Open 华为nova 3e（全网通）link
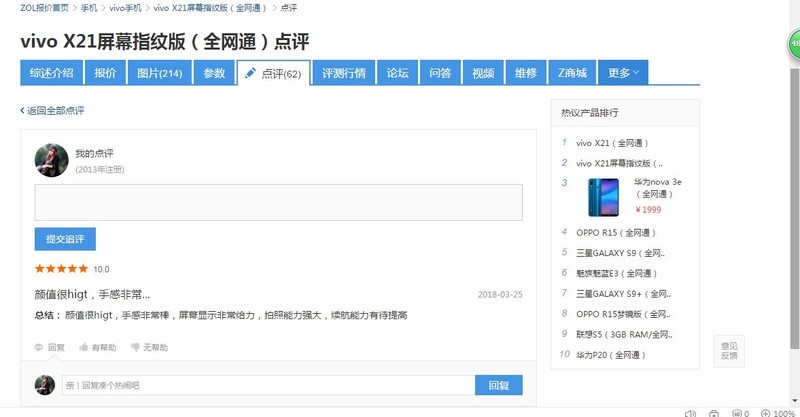 (x=658, y=188)
